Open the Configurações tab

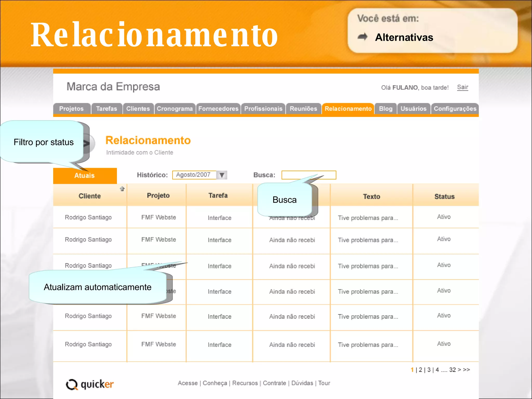point(455,109)
